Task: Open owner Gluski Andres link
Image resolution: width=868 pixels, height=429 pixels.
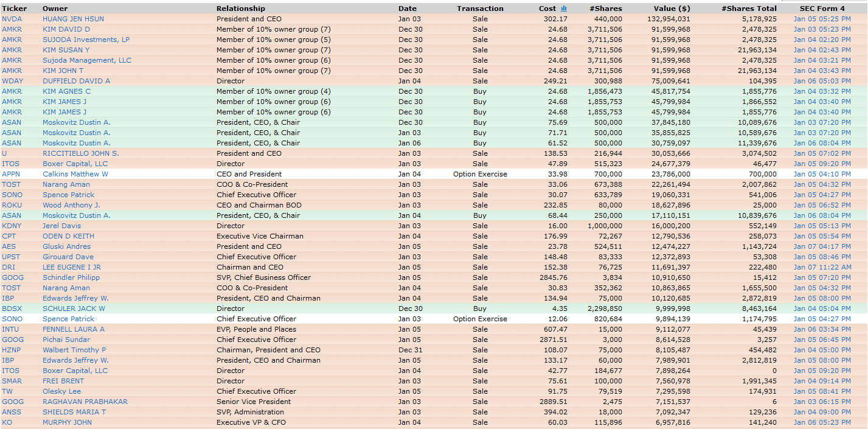Action: pos(66,246)
